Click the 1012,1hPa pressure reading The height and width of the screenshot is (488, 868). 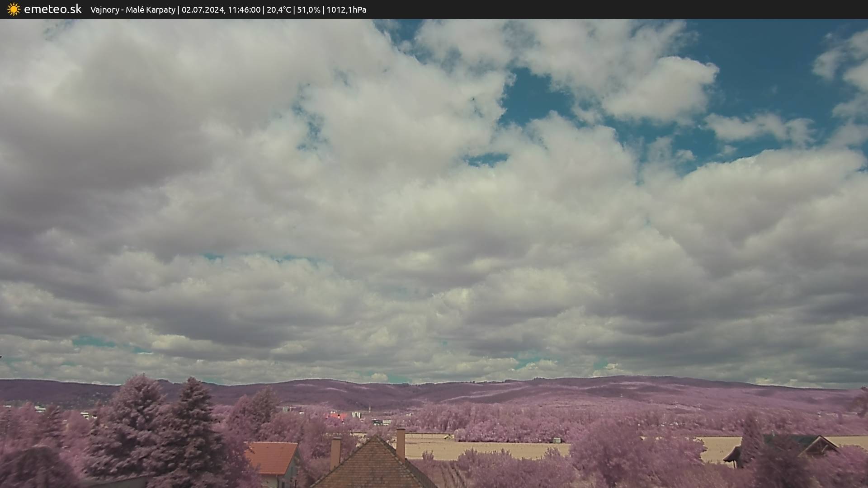point(346,10)
